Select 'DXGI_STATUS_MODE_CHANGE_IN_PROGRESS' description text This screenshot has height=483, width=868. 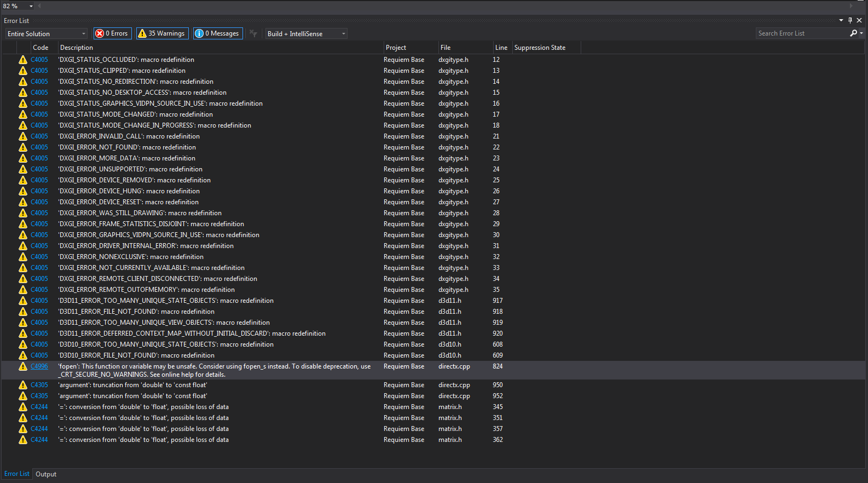[155, 125]
